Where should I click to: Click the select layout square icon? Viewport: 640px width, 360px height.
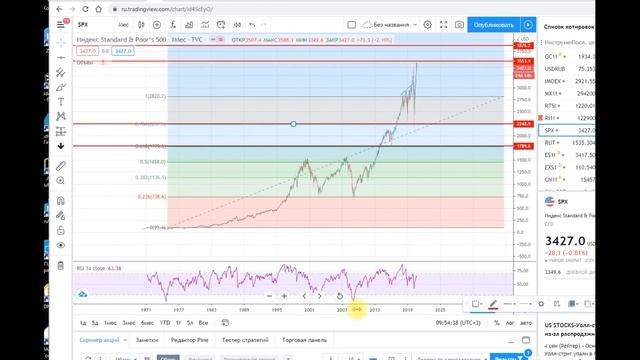click(351, 25)
